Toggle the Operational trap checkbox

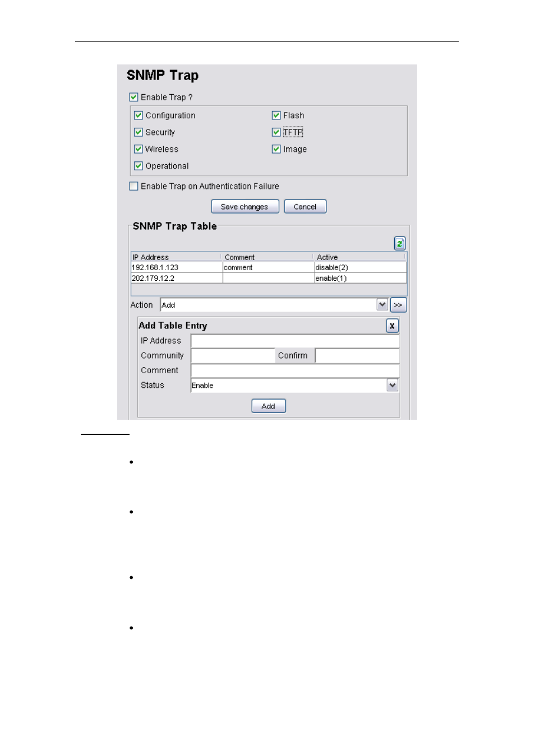pos(139,166)
